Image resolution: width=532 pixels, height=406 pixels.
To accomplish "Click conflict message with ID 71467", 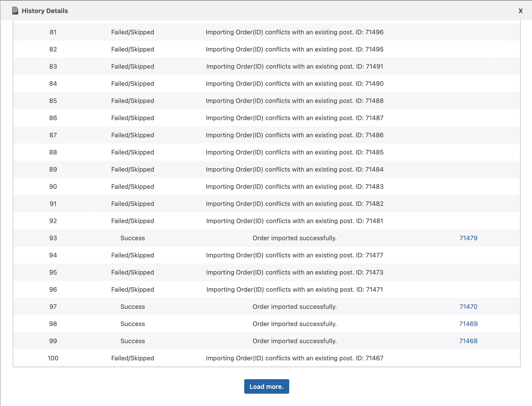I will tap(295, 358).
